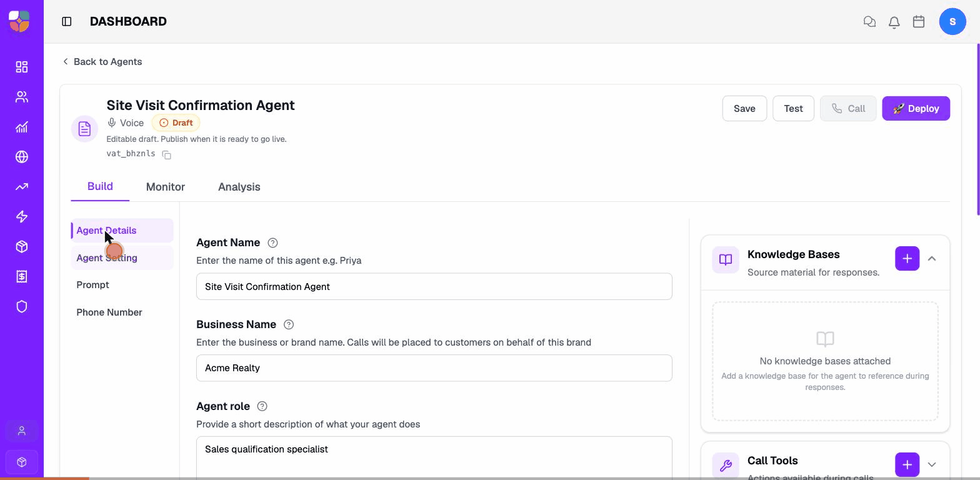Click the agent document icon beside title
The width and height of the screenshot is (980, 480).
pos(84,129)
